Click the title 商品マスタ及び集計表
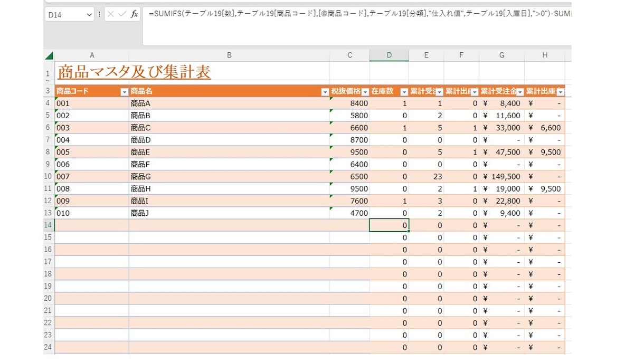Viewport: 644px width, 362px height. click(x=134, y=72)
